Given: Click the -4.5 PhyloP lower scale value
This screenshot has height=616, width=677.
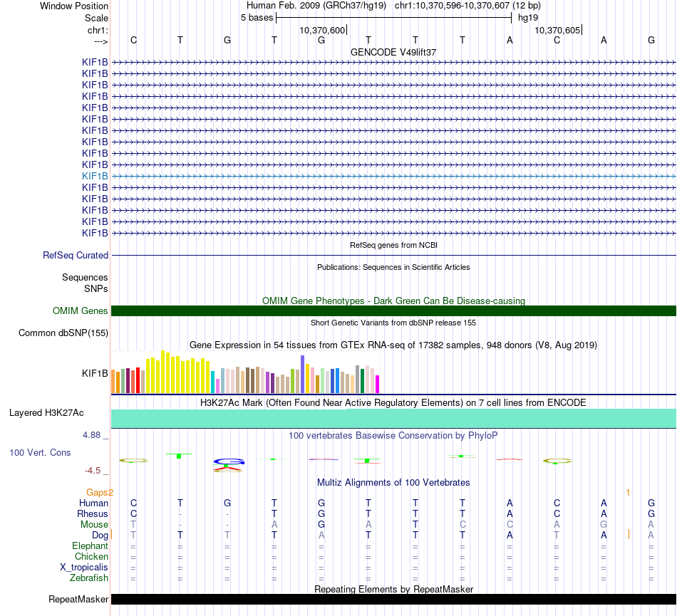Looking at the screenshot, I should pos(93,471).
